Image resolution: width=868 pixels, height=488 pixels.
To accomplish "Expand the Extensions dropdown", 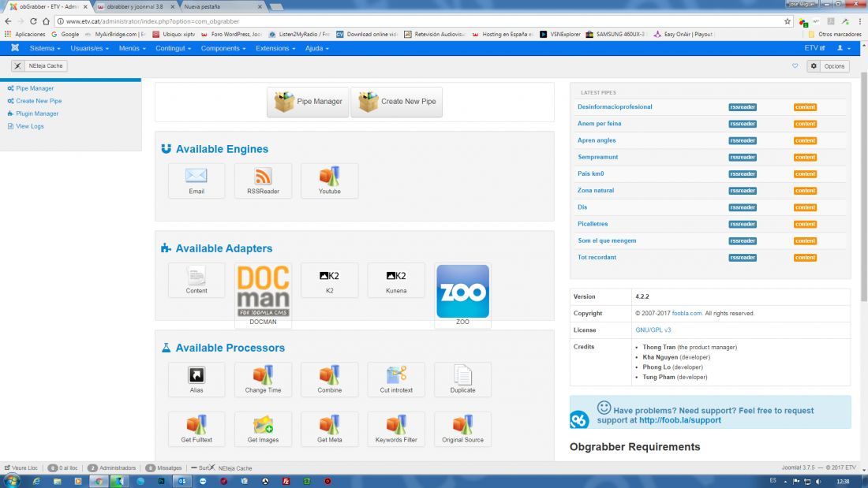I will (275, 48).
